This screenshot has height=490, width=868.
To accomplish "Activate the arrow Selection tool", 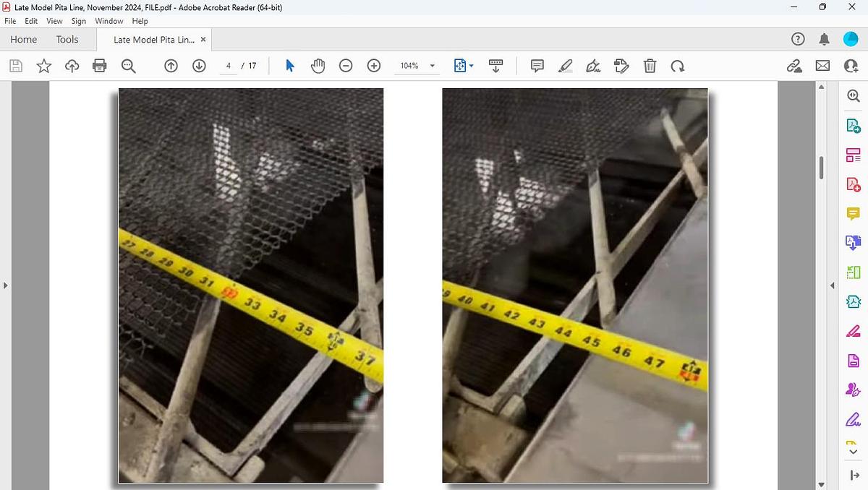I will coord(290,66).
